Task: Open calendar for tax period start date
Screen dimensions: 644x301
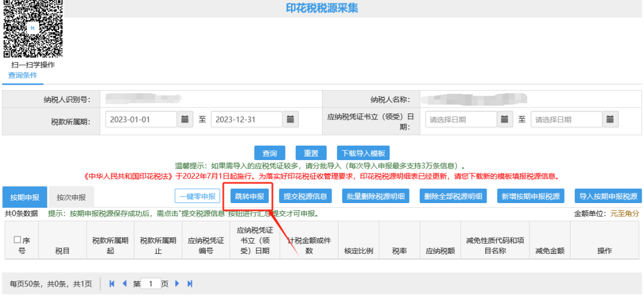Action: point(185,119)
